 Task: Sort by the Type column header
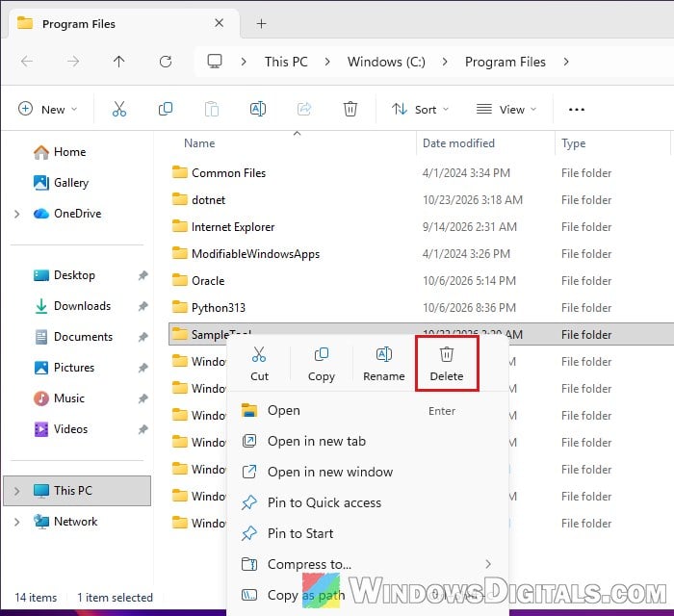573,143
